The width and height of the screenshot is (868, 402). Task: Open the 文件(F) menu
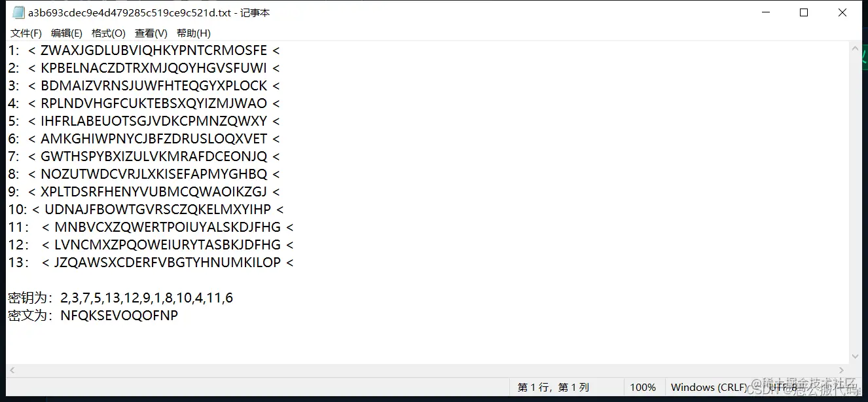[x=26, y=33]
